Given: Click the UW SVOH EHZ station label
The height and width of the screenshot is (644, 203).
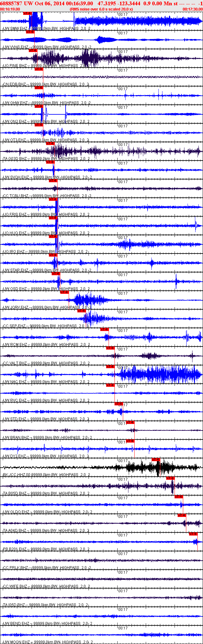Looking at the screenshot, I should tap(47, 177).
